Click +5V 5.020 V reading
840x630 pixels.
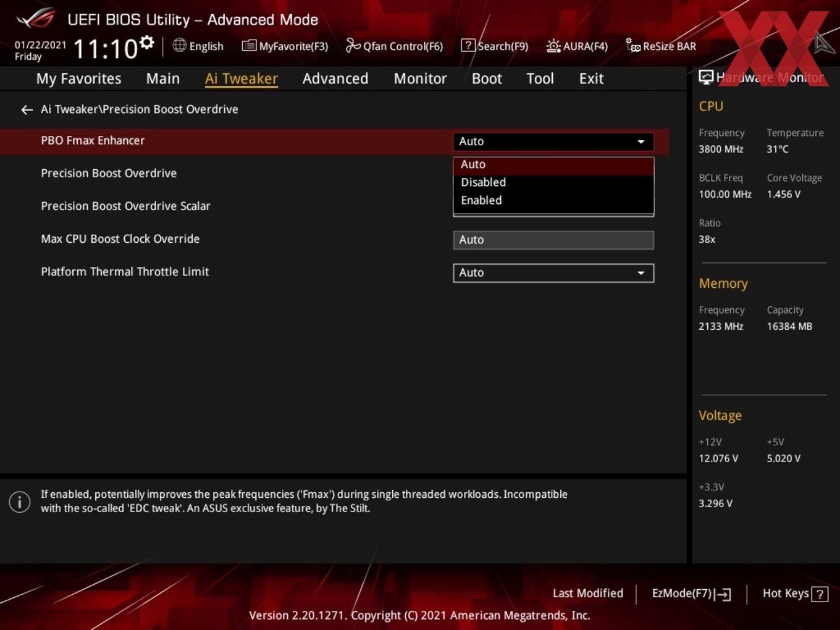[783, 459]
